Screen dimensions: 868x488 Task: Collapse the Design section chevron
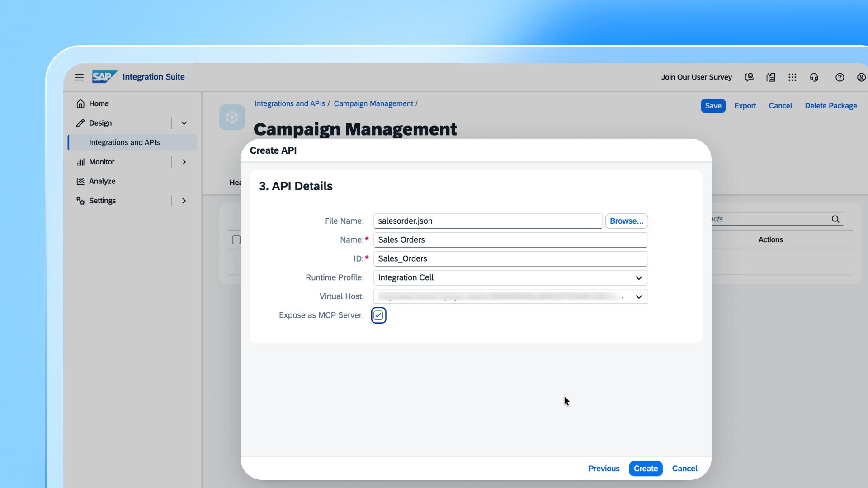click(184, 123)
